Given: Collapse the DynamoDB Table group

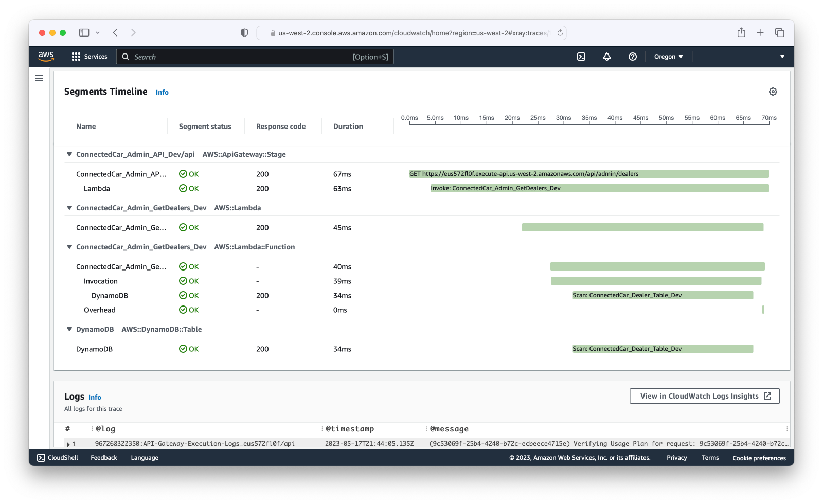Looking at the screenshot, I should 69,329.
